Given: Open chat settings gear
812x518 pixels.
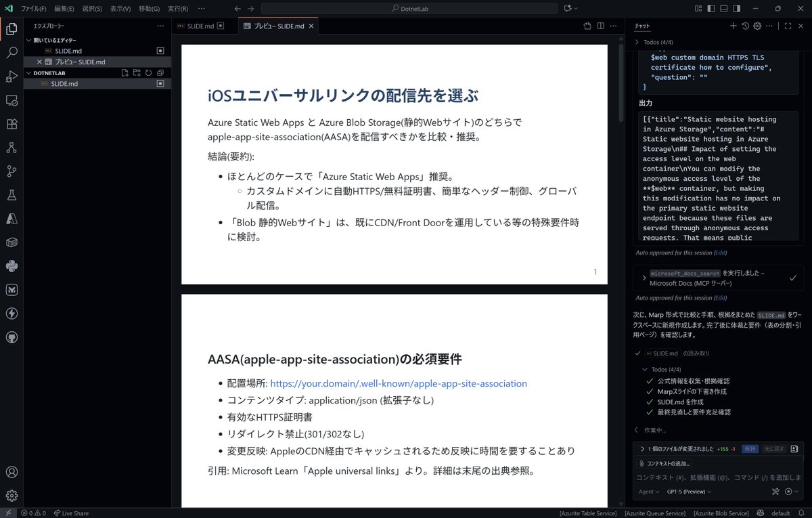Looking at the screenshot, I should tap(757, 26).
